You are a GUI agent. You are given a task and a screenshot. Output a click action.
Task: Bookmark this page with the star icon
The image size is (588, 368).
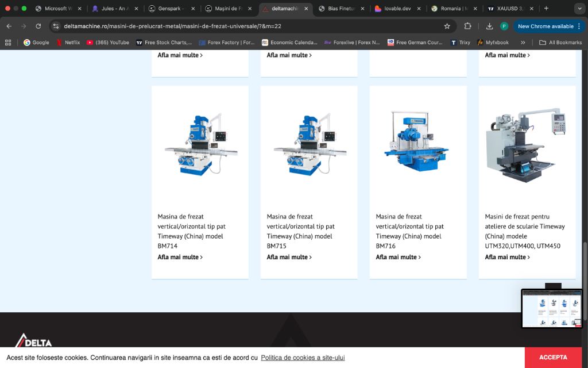point(447,26)
